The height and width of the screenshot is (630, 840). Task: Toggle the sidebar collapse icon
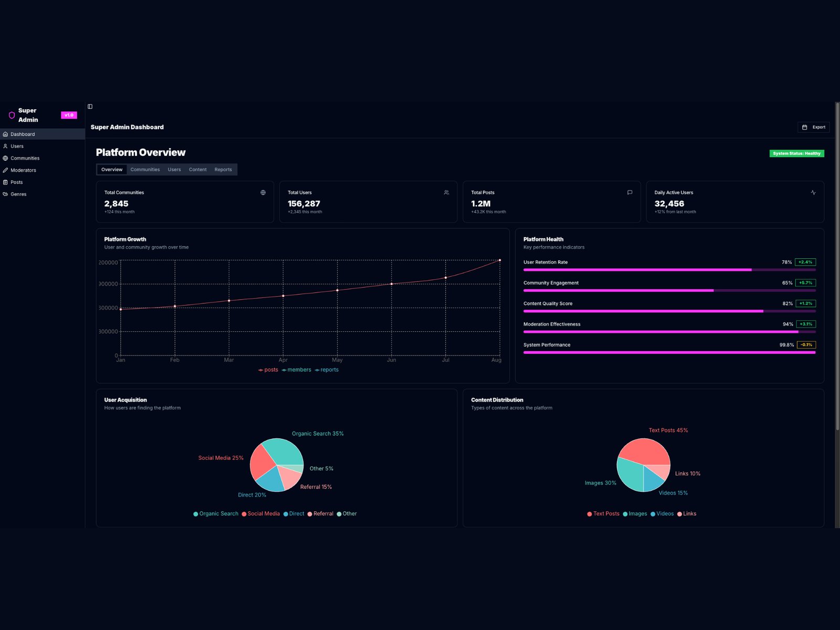[x=90, y=107]
